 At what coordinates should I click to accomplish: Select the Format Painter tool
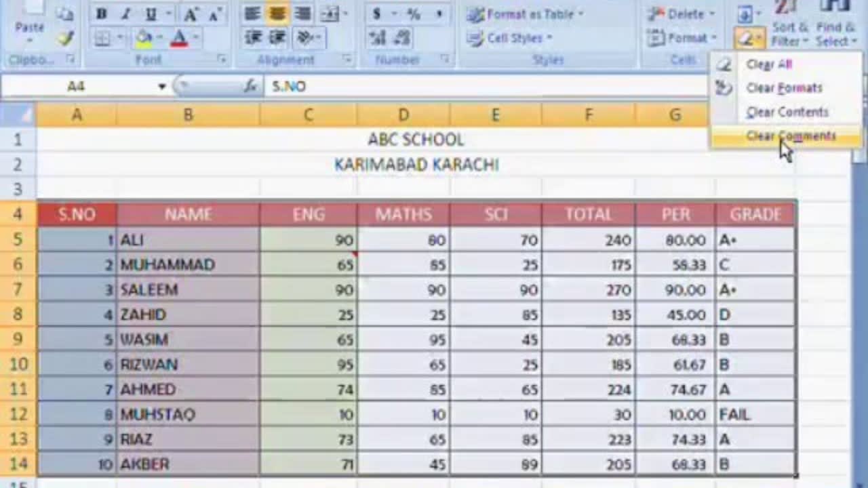pyautogui.click(x=65, y=39)
